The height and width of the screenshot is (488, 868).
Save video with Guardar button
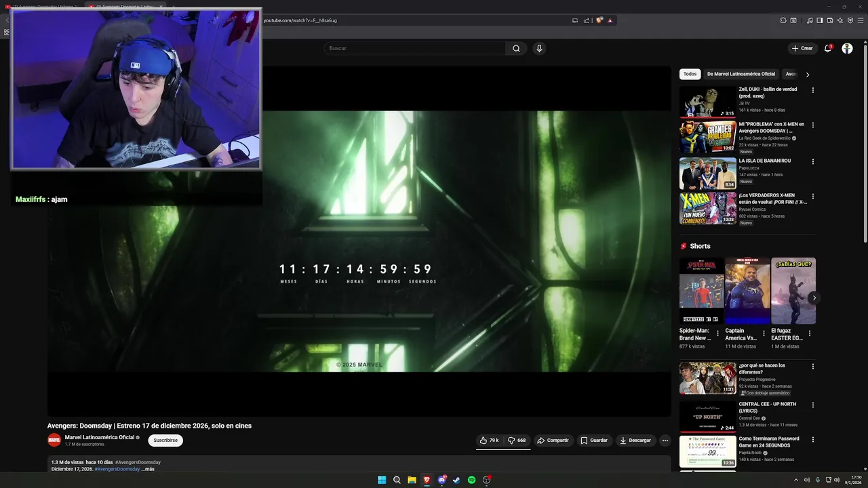point(594,441)
